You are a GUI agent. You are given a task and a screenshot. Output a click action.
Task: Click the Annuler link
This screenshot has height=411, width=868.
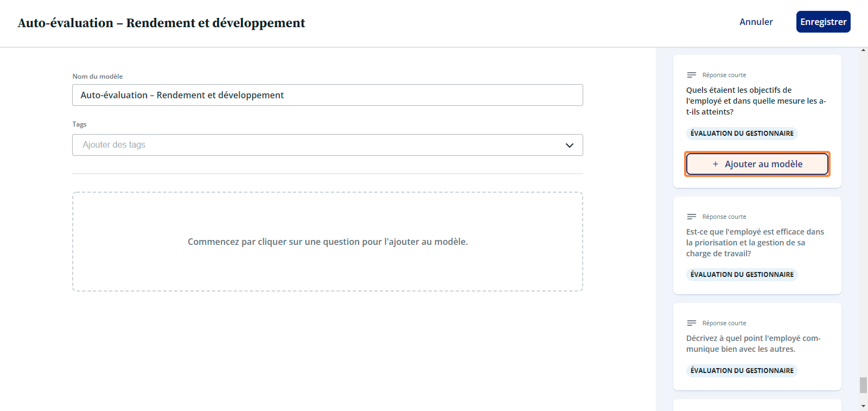tap(756, 22)
